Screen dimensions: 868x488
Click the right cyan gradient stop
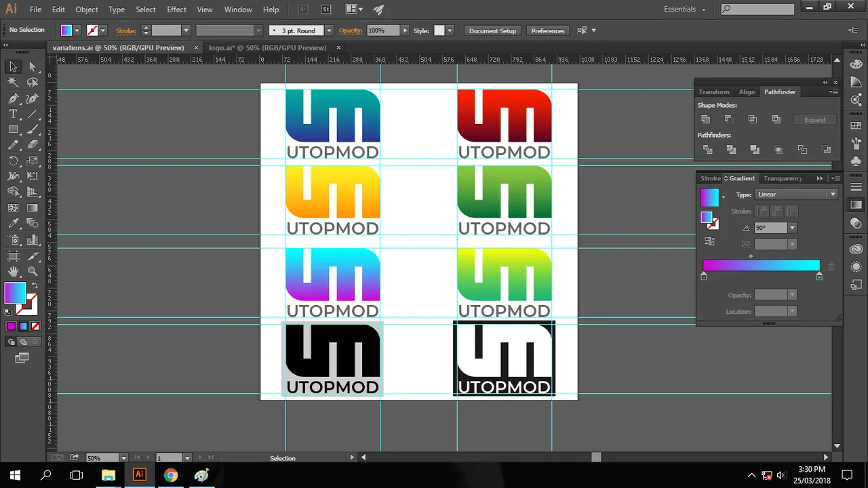point(819,276)
